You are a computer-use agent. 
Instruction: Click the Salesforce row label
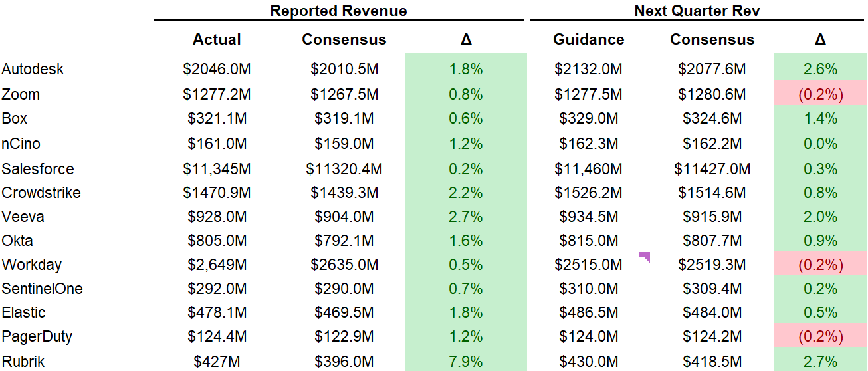pyautogui.click(x=38, y=169)
